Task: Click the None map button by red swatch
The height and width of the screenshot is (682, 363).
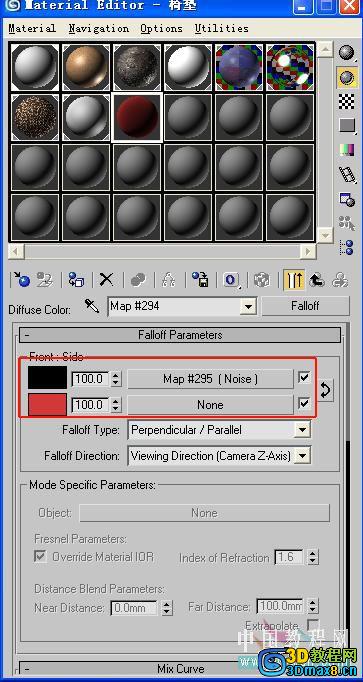Action: coord(210,405)
